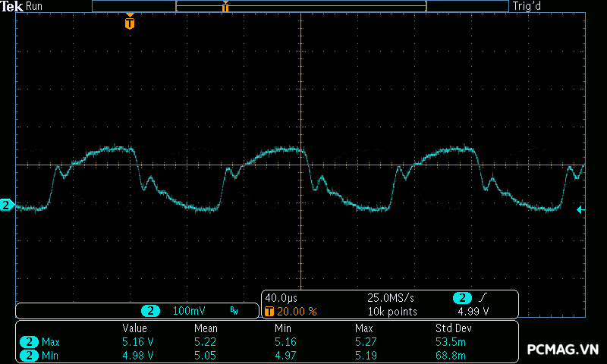Click the trigger level arrow on right edge
Image resolution: width=607 pixels, height=364 pixels.
click(580, 210)
